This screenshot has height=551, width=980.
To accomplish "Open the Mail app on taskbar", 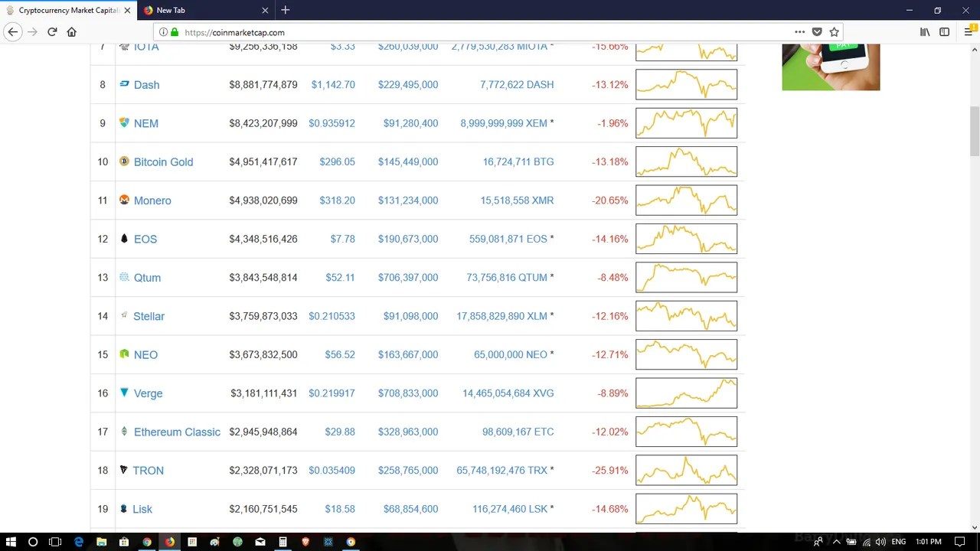I will click(x=260, y=542).
